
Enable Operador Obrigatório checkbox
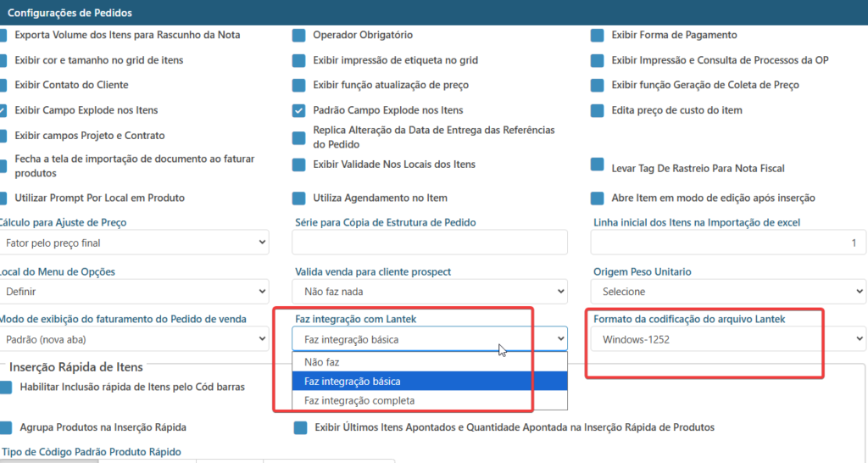[298, 36]
